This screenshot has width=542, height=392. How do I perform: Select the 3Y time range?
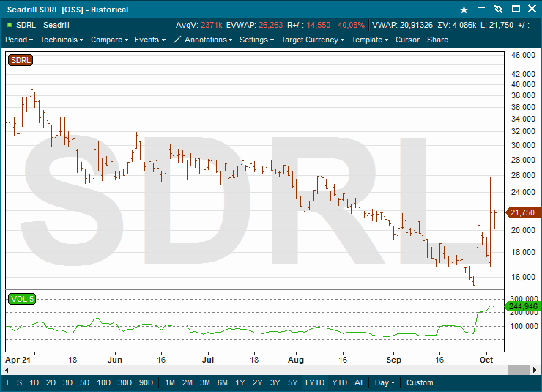[x=275, y=382]
